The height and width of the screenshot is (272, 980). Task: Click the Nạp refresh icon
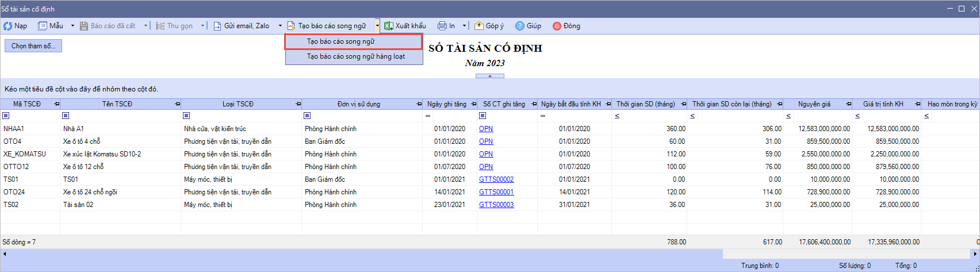pos(8,26)
